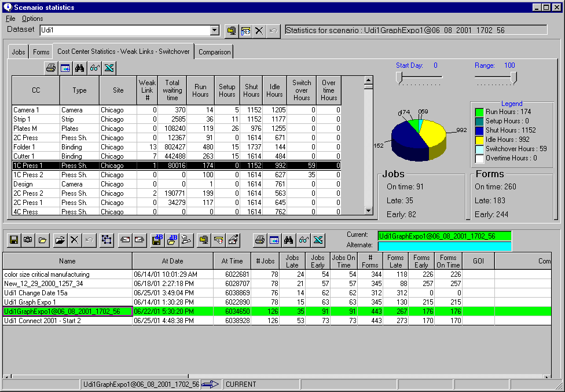This screenshot has width=565, height=392.
Task: Switch to the Comparison tab
Action: (x=214, y=52)
